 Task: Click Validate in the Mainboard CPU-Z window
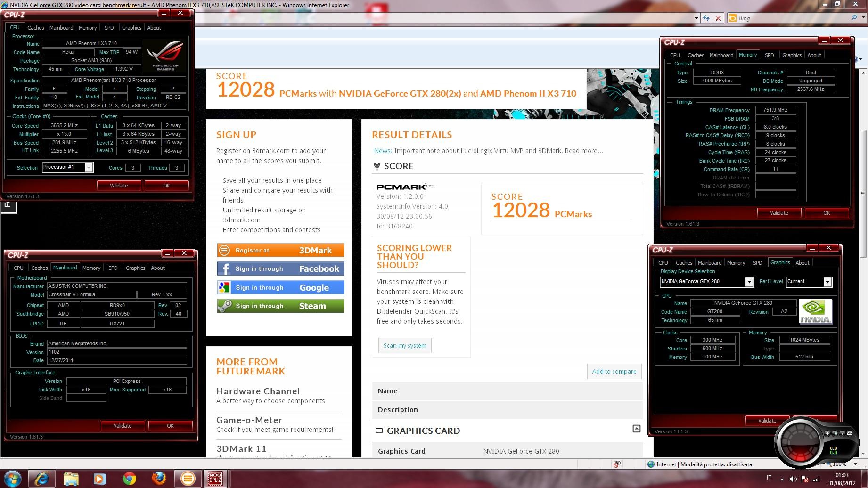click(x=123, y=426)
